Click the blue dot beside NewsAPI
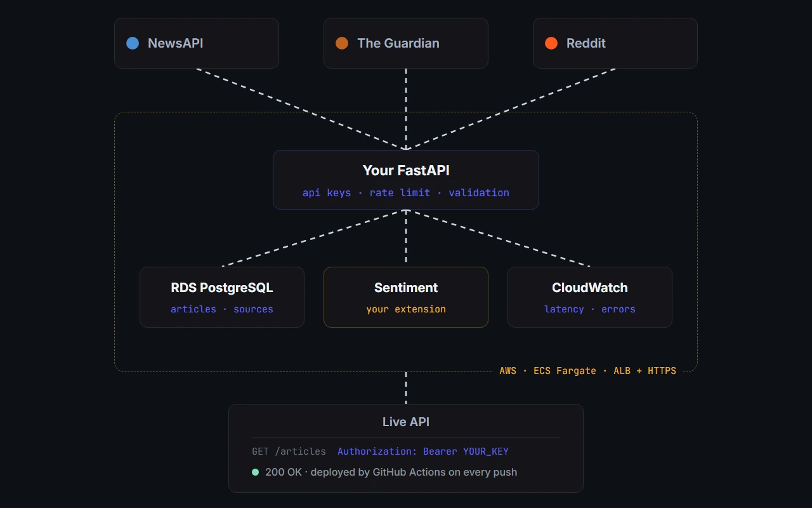Image resolution: width=812 pixels, height=508 pixels. coord(133,43)
